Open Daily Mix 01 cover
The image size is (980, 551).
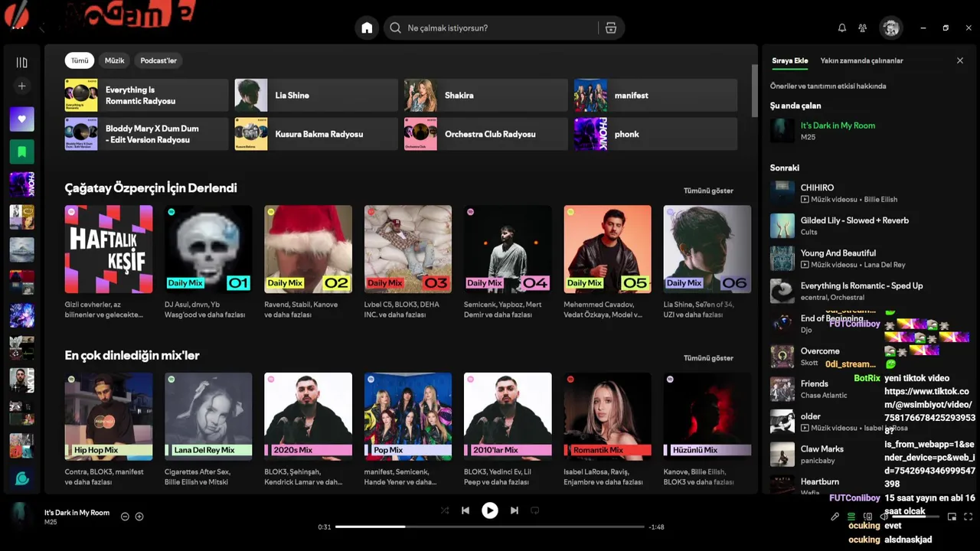pyautogui.click(x=208, y=249)
